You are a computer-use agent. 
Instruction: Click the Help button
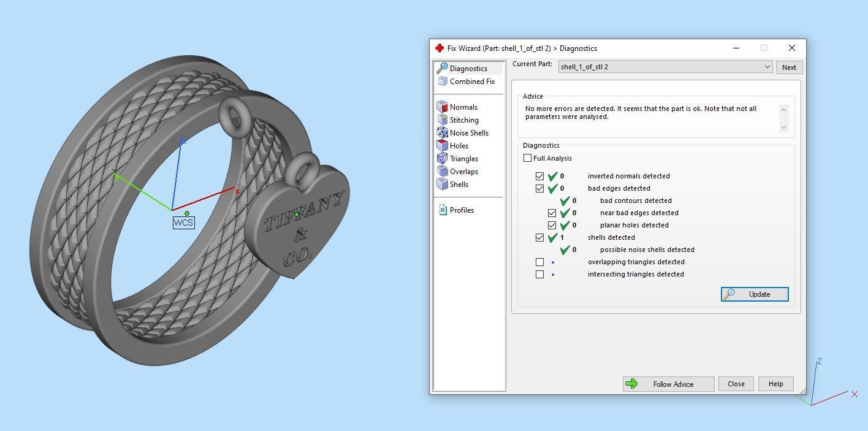click(x=775, y=384)
